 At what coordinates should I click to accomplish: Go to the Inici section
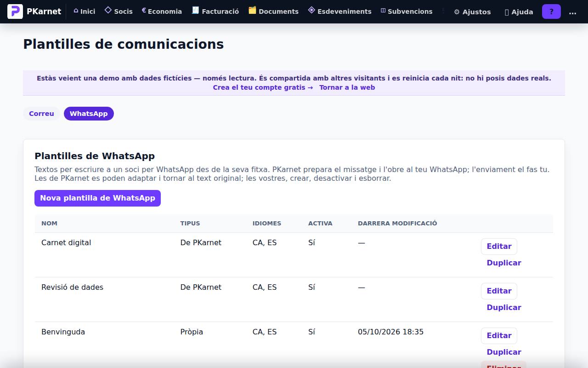[x=84, y=11]
